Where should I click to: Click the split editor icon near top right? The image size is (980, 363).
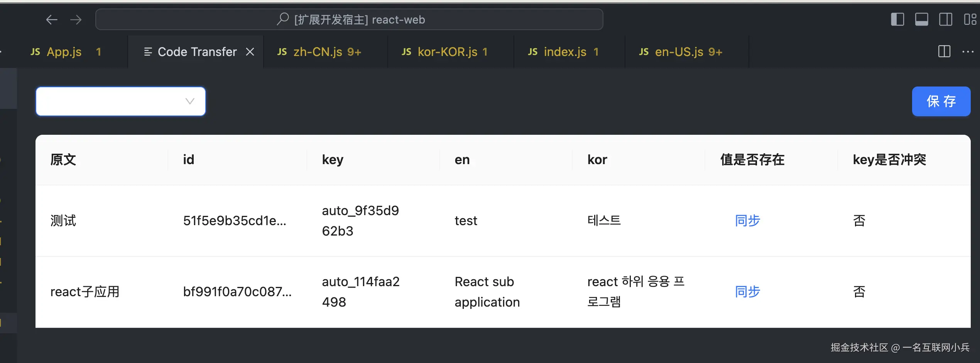(944, 51)
